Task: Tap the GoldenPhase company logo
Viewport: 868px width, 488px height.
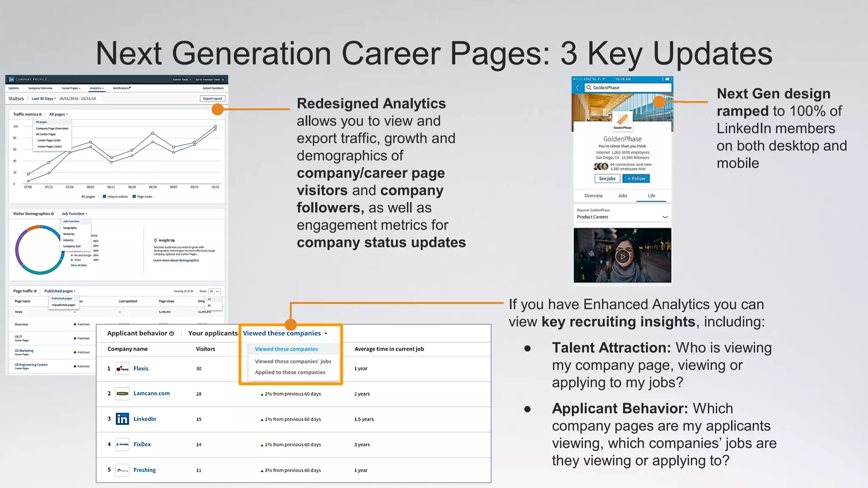Action: coord(622,122)
